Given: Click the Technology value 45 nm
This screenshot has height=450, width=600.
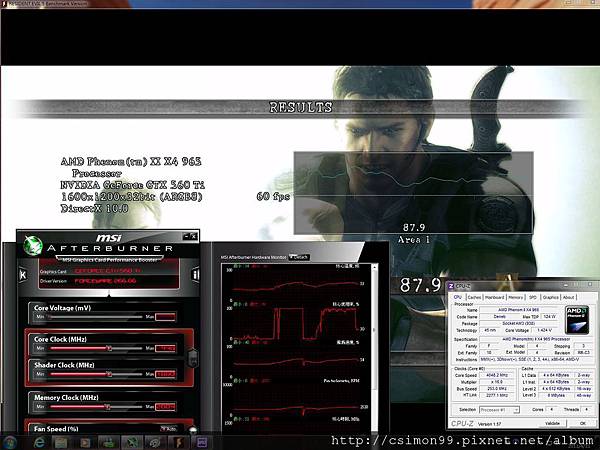Looking at the screenshot, I should pos(489,330).
